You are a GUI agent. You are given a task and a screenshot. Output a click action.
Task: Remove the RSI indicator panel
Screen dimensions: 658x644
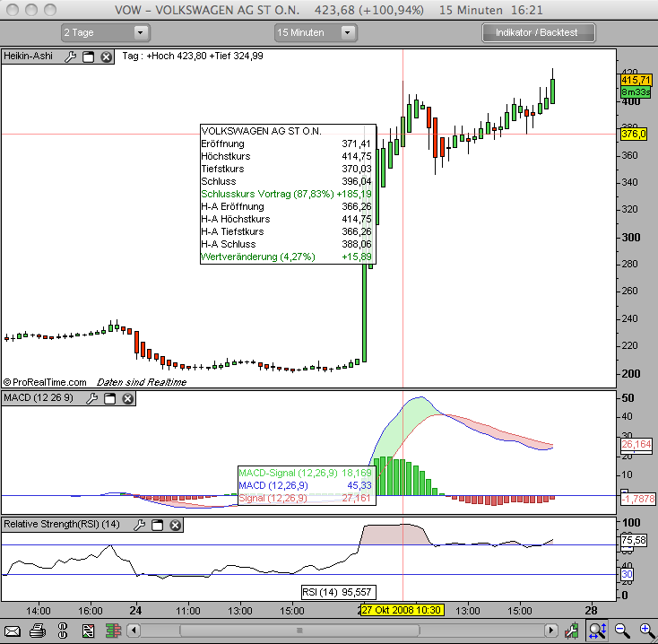(x=176, y=525)
